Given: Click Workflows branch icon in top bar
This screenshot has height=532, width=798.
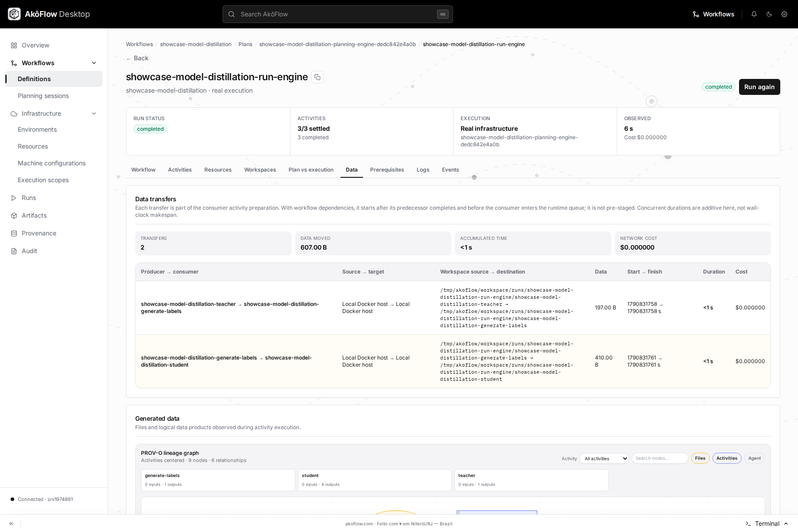Looking at the screenshot, I should (696, 14).
